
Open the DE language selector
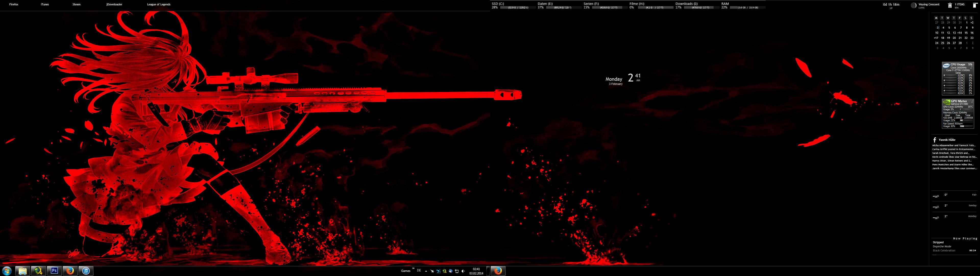(x=419, y=271)
